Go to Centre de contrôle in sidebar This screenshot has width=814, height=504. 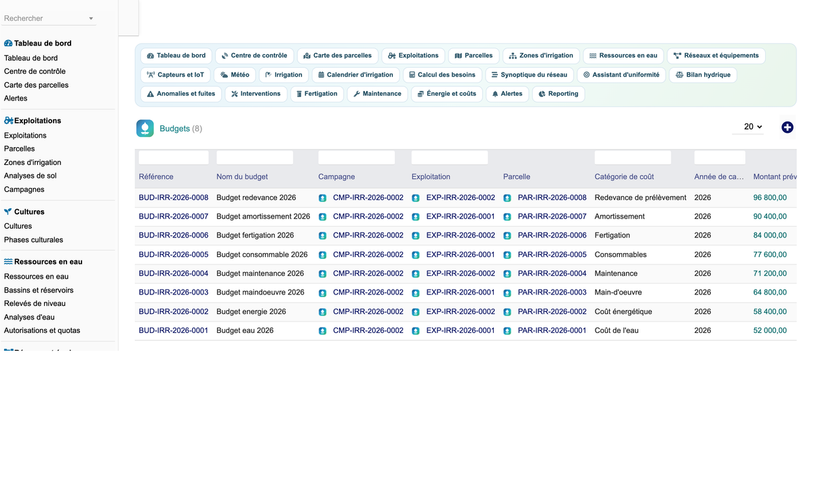pos(35,71)
